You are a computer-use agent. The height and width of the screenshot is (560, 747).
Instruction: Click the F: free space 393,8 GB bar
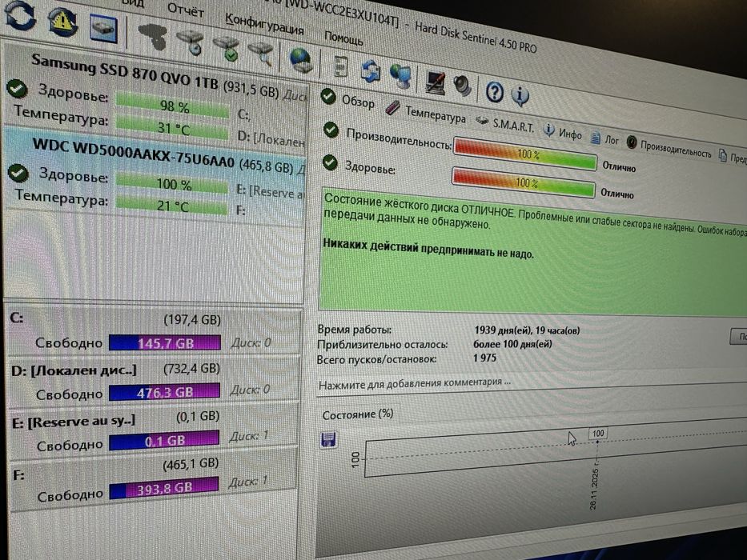point(163,488)
